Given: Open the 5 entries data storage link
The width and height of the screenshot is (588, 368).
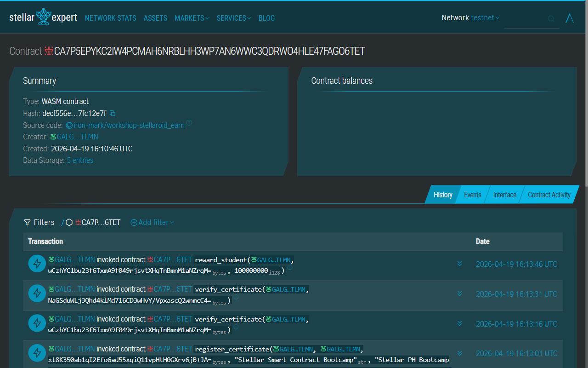Looking at the screenshot, I should (80, 161).
